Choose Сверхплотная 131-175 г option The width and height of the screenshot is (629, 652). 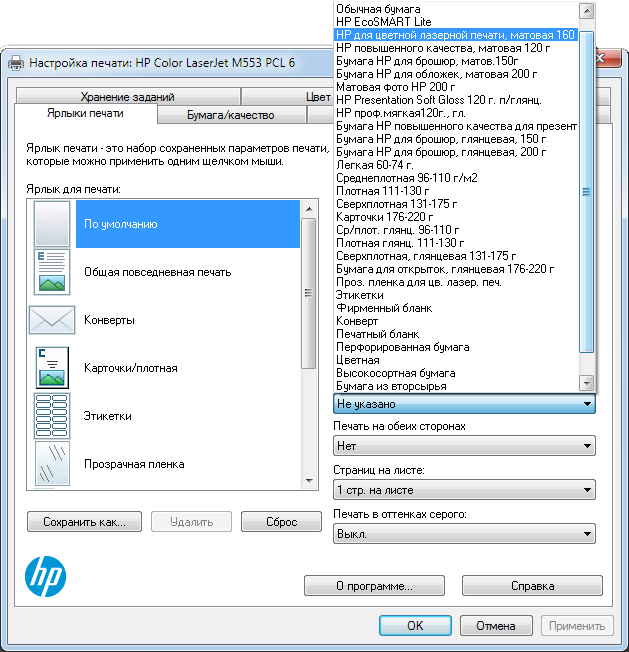pyautogui.click(x=456, y=204)
